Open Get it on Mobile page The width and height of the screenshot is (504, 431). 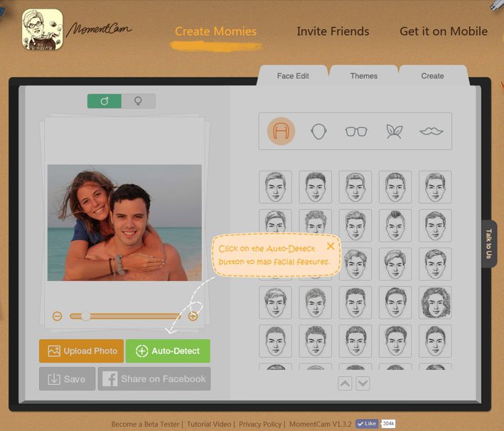click(444, 31)
